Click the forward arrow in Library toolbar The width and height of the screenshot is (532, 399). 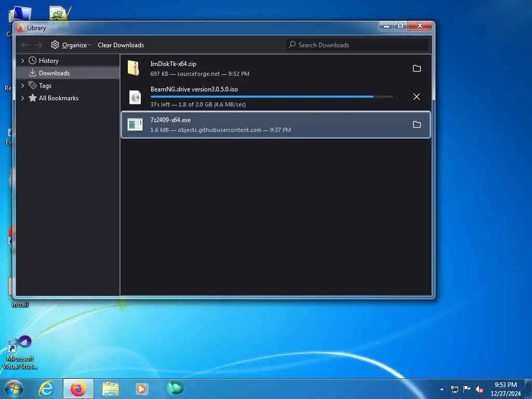click(38, 45)
